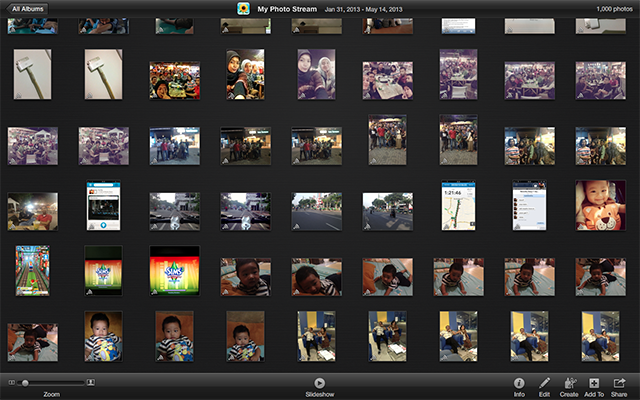This screenshot has height=400, width=640.
Task: Select the colorful crowd group selfie photo
Action: [175, 80]
